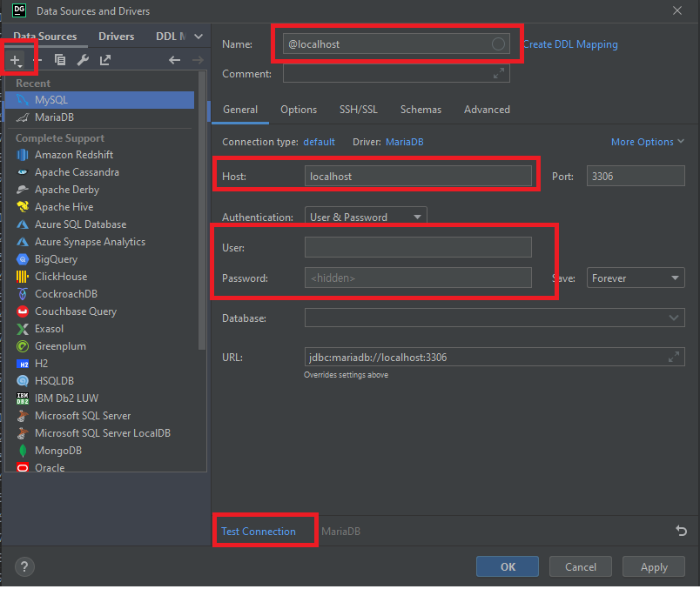This screenshot has width=700, height=589.
Task: Open the SSH/SSL tab
Action: click(359, 110)
